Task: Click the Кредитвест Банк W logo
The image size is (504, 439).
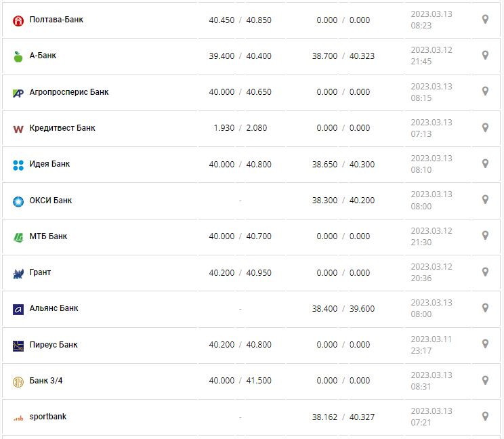Action: coord(18,129)
